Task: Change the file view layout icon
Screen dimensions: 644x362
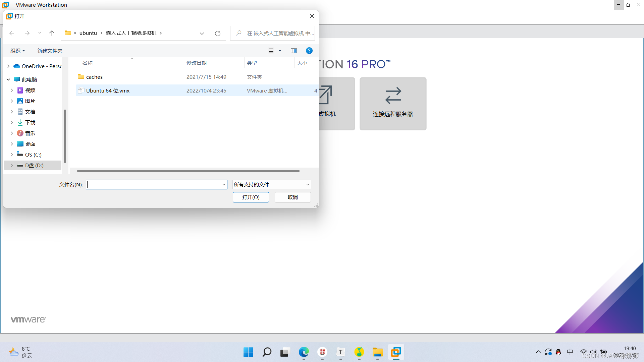Action: coord(271,51)
